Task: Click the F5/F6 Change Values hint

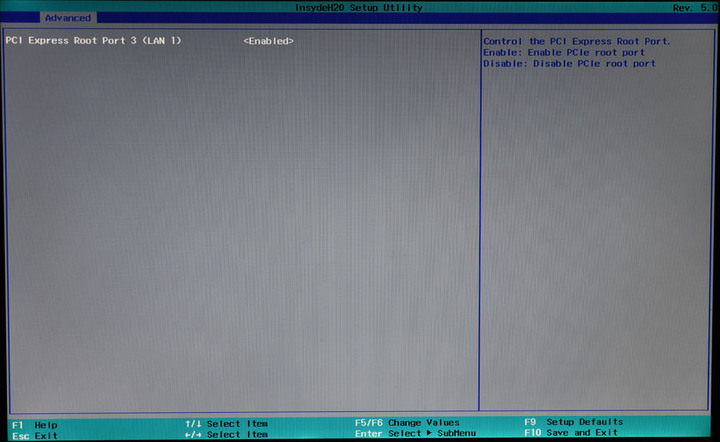Action: pyautogui.click(x=407, y=422)
